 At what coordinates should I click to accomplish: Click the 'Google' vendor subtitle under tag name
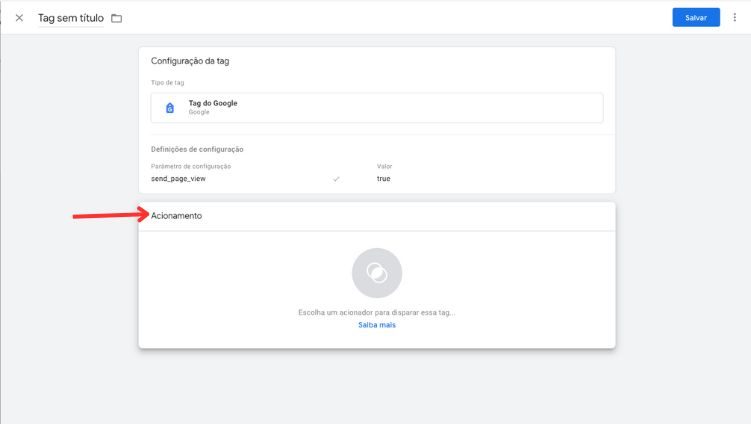(x=199, y=112)
